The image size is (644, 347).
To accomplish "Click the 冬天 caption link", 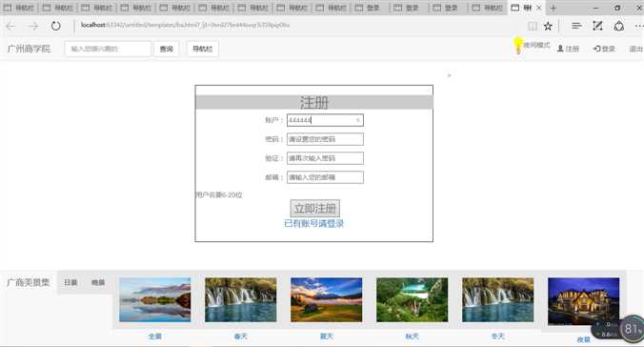I will (498, 337).
